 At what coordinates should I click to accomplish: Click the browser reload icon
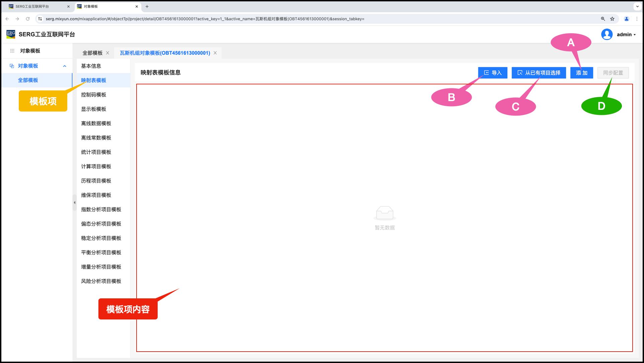pyautogui.click(x=28, y=19)
